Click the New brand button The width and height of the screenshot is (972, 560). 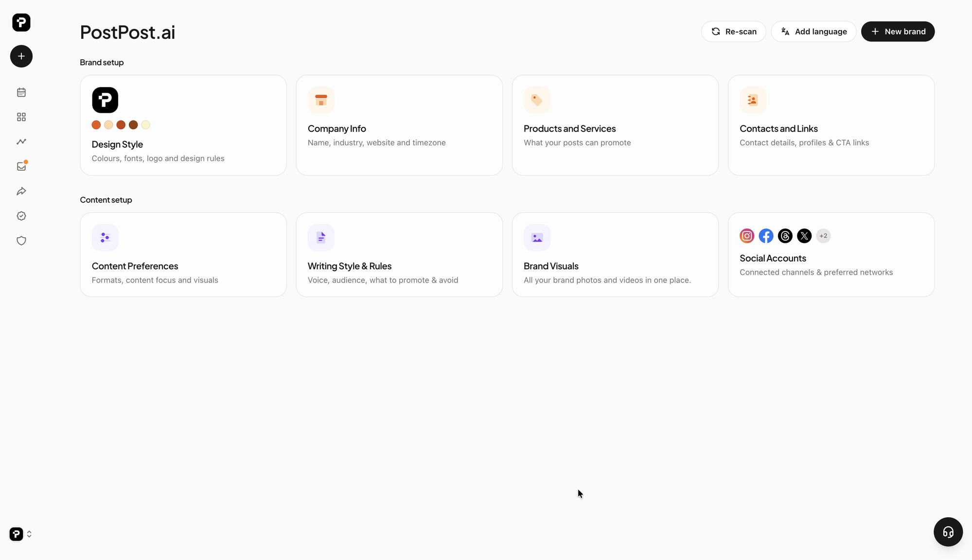point(898,32)
